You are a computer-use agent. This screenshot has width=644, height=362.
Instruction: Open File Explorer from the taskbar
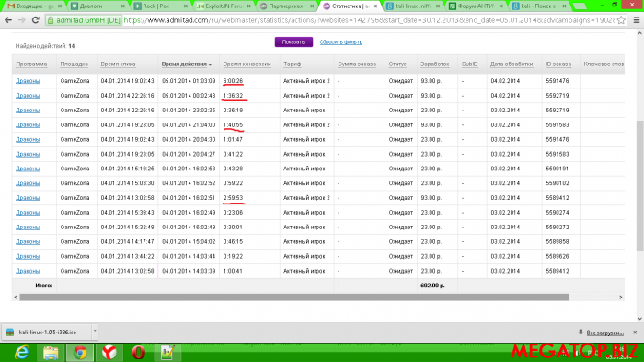pyautogui.click(x=51, y=353)
